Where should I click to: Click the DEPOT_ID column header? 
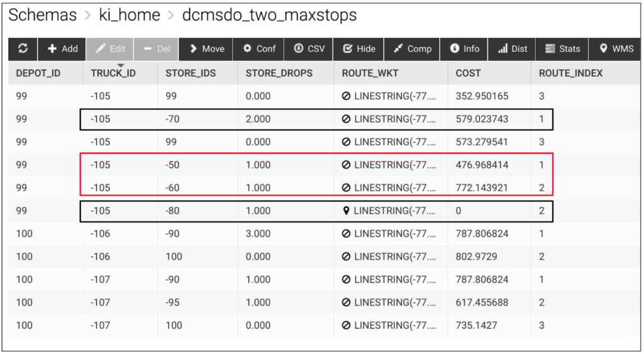[x=38, y=73]
